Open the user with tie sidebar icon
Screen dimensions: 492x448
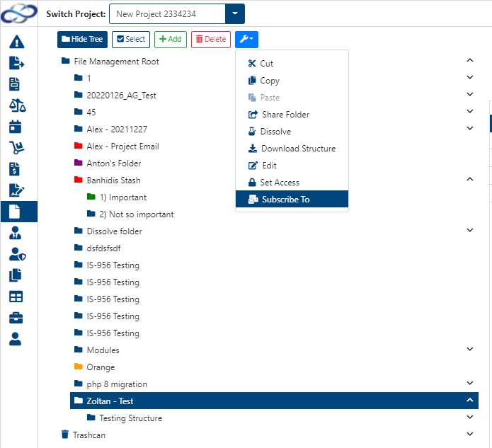pos(15,233)
